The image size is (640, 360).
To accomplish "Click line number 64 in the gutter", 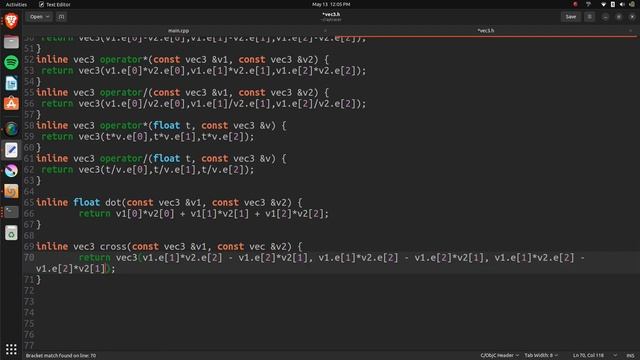I will (x=29, y=191).
